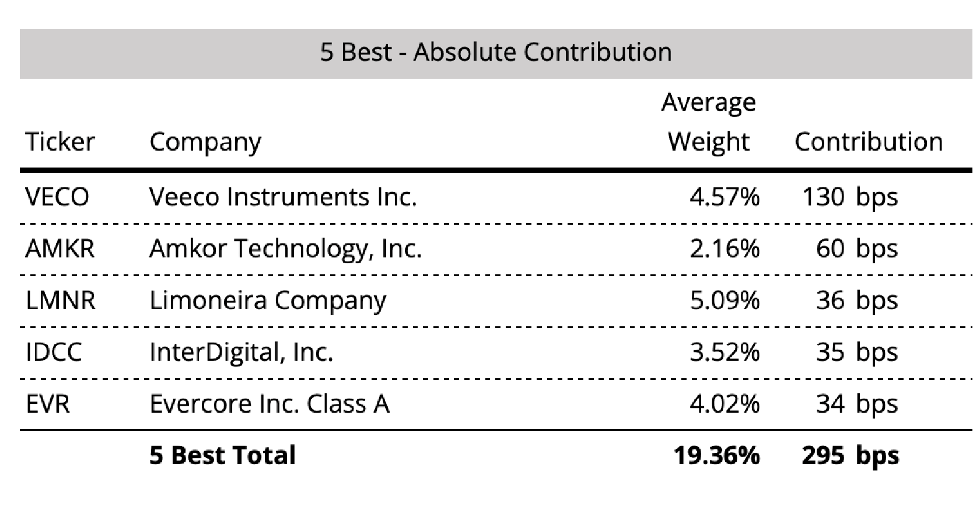
Task: Click the Contribution column header
Action: click(868, 142)
